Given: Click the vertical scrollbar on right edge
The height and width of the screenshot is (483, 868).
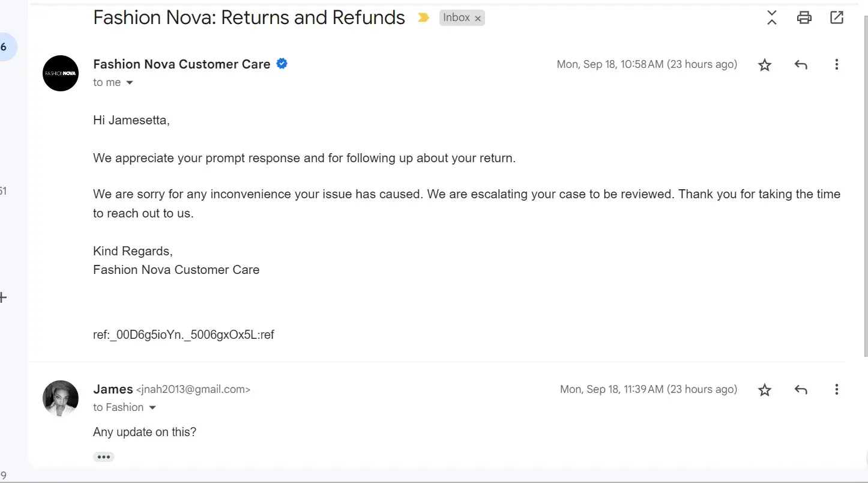Looking at the screenshot, I should [865, 180].
